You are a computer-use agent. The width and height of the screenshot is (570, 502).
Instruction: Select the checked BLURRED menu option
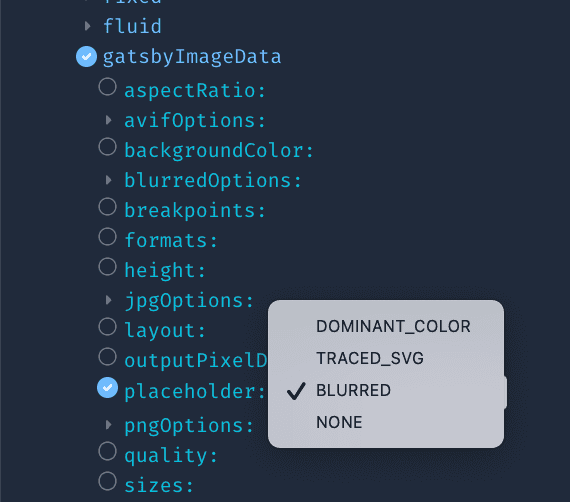click(386, 390)
